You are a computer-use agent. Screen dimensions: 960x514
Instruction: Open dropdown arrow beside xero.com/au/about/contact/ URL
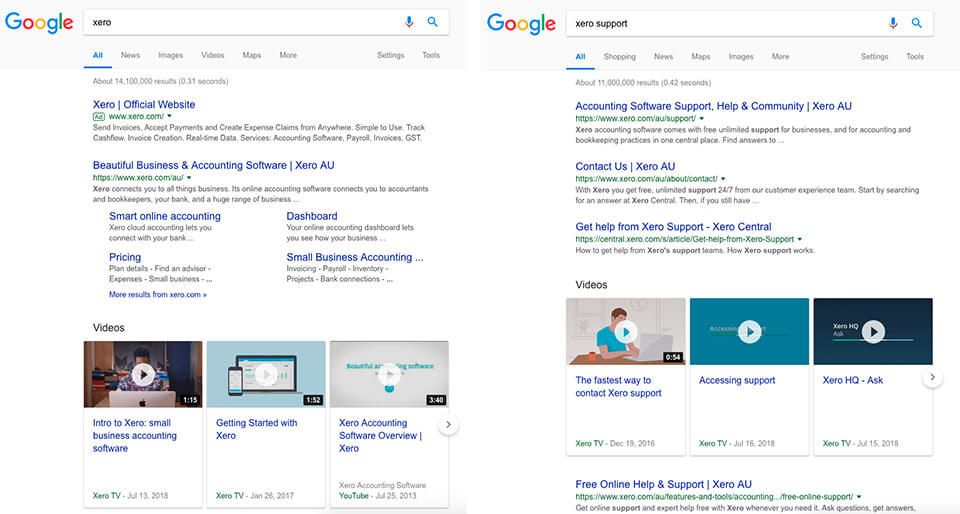coord(723,179)
